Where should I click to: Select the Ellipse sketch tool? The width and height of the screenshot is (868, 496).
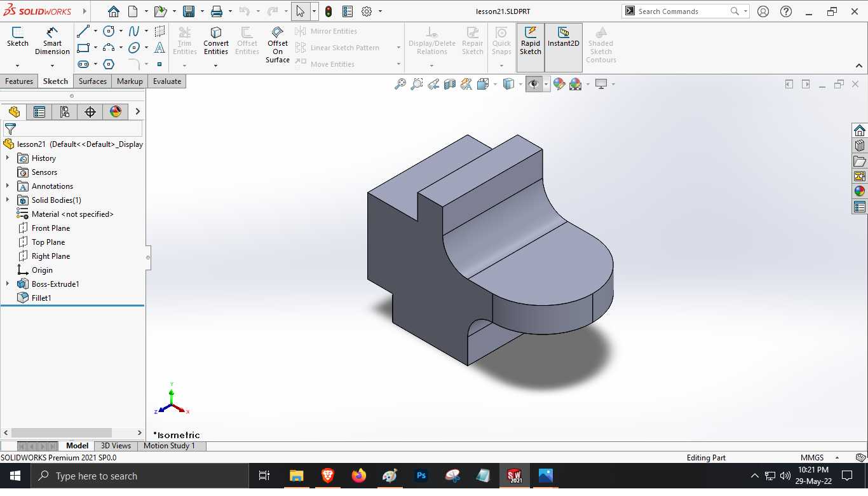tap(134, 48)
